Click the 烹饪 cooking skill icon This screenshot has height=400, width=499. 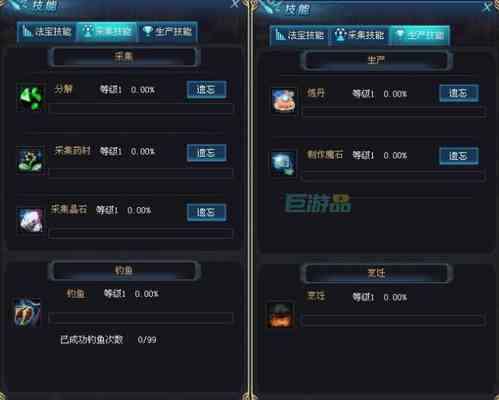[280, 316]
